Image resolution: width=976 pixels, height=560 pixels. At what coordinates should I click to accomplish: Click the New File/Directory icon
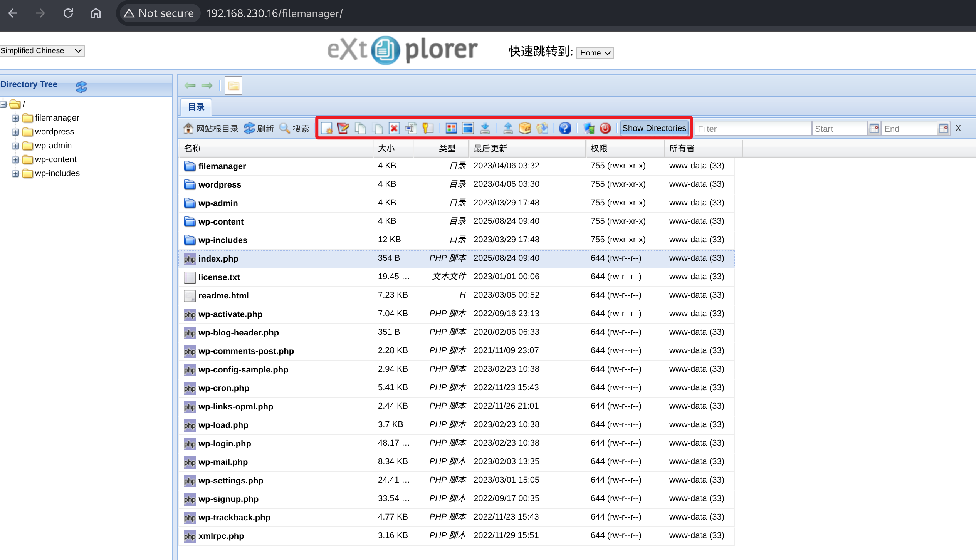(326, 128)
